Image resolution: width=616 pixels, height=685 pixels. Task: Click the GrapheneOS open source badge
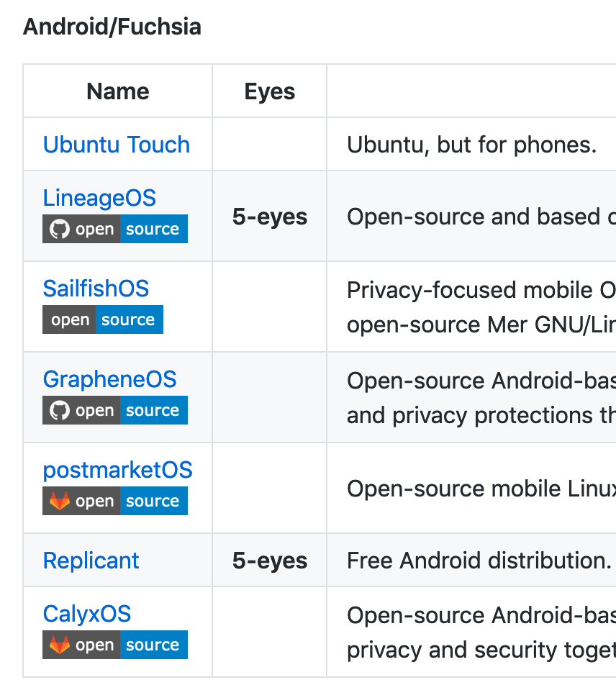[x=115, y=410]
